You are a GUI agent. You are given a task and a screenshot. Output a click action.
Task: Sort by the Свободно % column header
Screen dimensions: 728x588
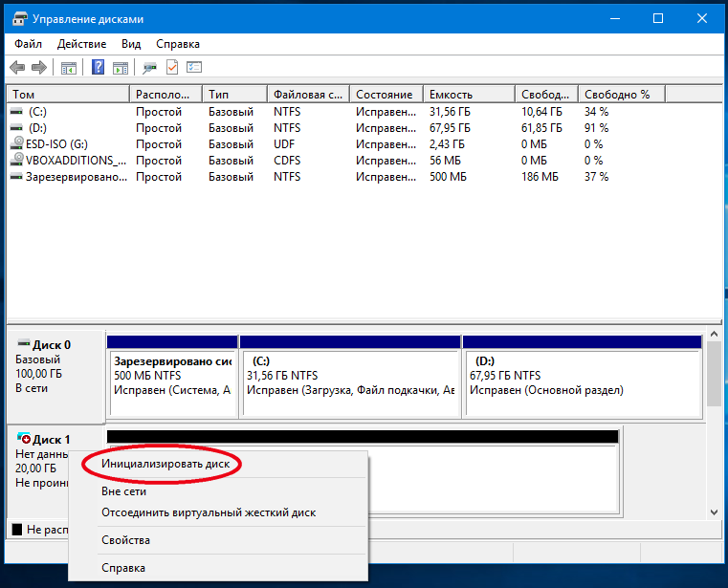pos(622,95)
